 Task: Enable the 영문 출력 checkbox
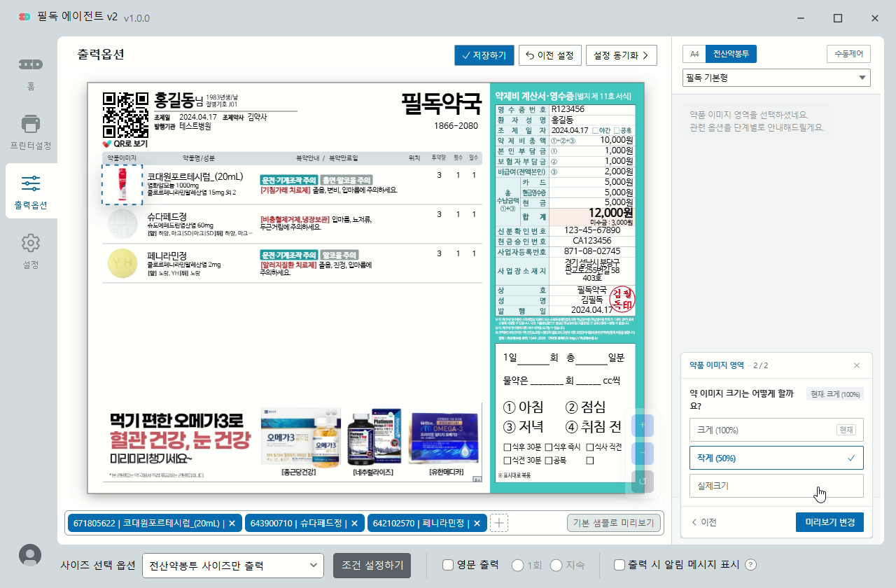pyautogui.click(x=448, y=565)
